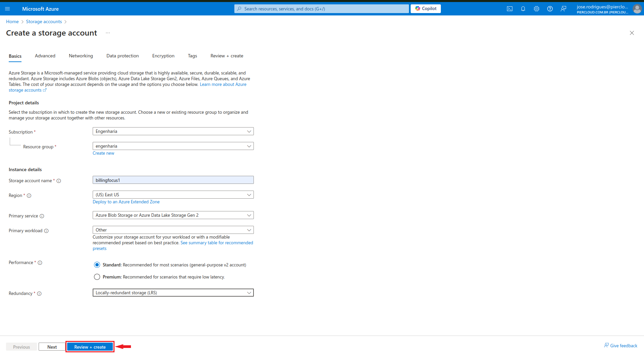Open the notifications bell
This screenshot has width=644, height=355.
523,9
